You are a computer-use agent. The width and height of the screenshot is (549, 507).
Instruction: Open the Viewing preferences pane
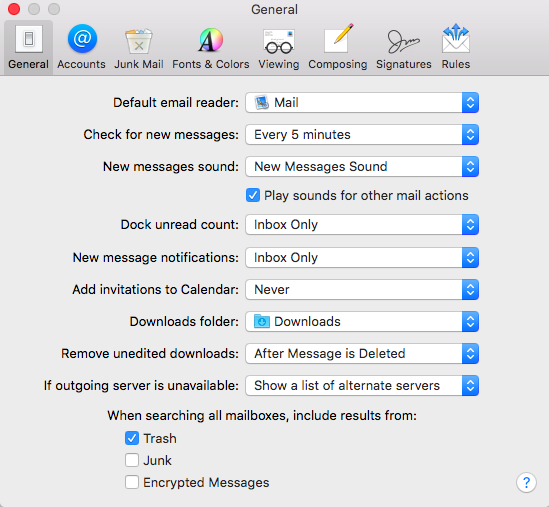tap(279, 47)
